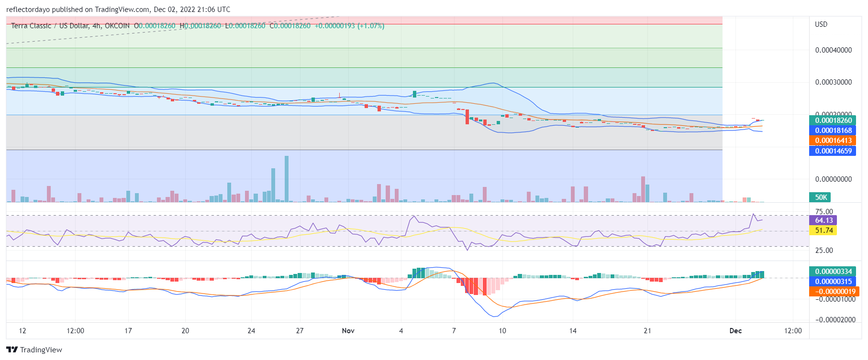Click the blue price label 0.00014659

833,151
